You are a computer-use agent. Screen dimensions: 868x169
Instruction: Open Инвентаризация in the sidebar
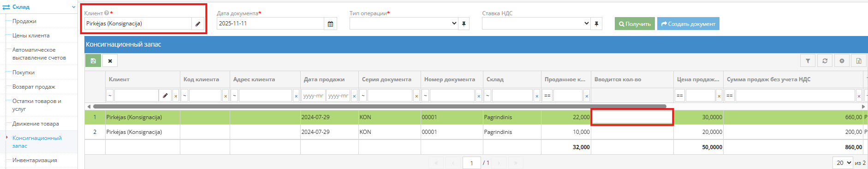click(x=35, y=160)
